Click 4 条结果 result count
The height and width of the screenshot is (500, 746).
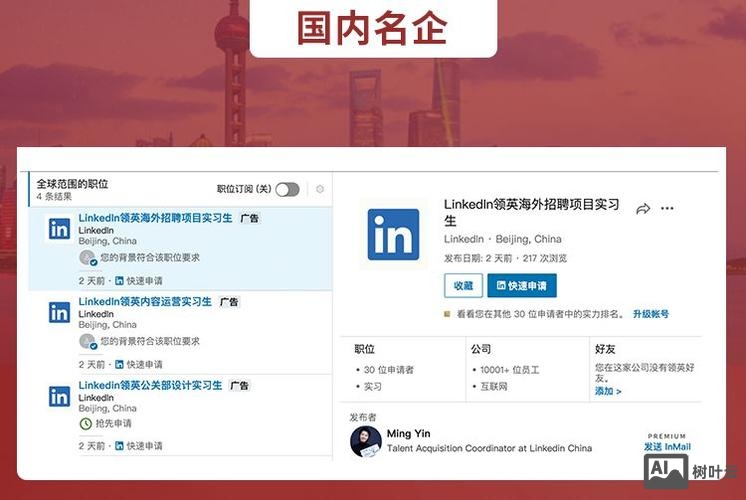(54, 196)
